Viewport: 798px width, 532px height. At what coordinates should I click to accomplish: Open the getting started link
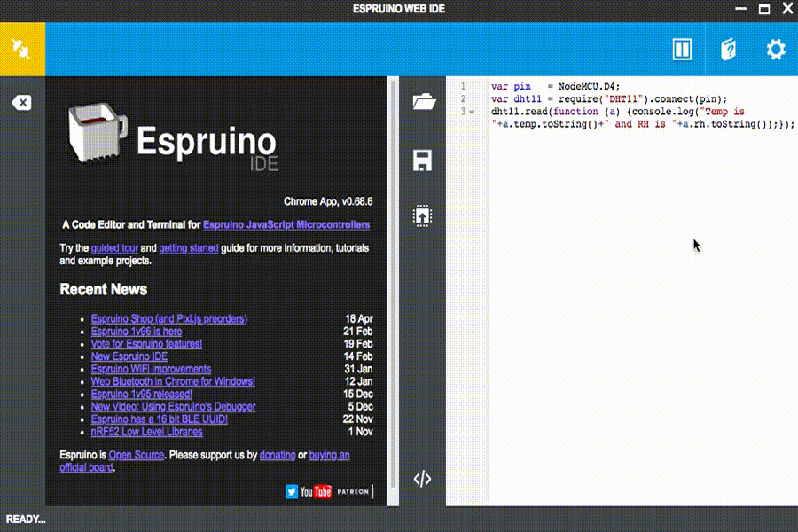pos(189,248)
